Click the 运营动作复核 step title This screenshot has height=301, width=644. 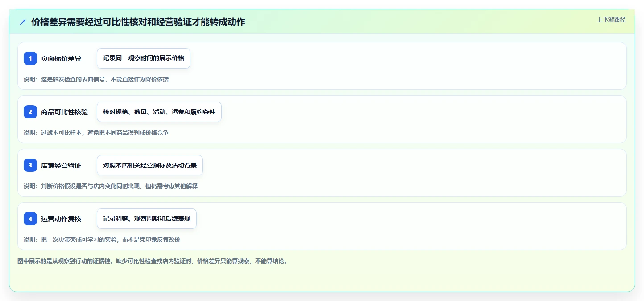pos(61,219)
